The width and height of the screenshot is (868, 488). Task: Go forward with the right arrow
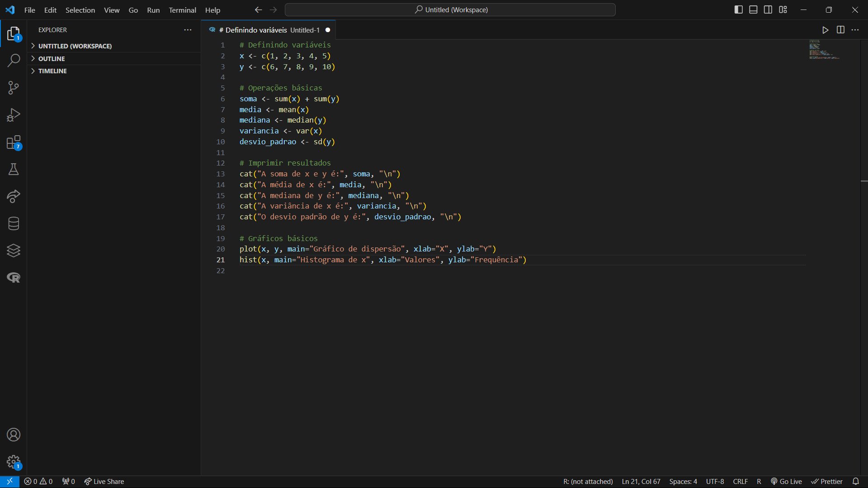[x=273, y=9]
